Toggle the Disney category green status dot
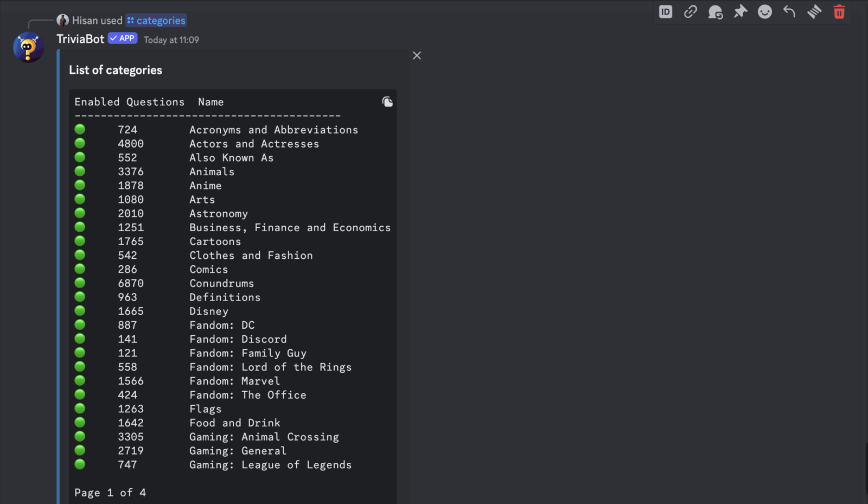 (80, 310)
